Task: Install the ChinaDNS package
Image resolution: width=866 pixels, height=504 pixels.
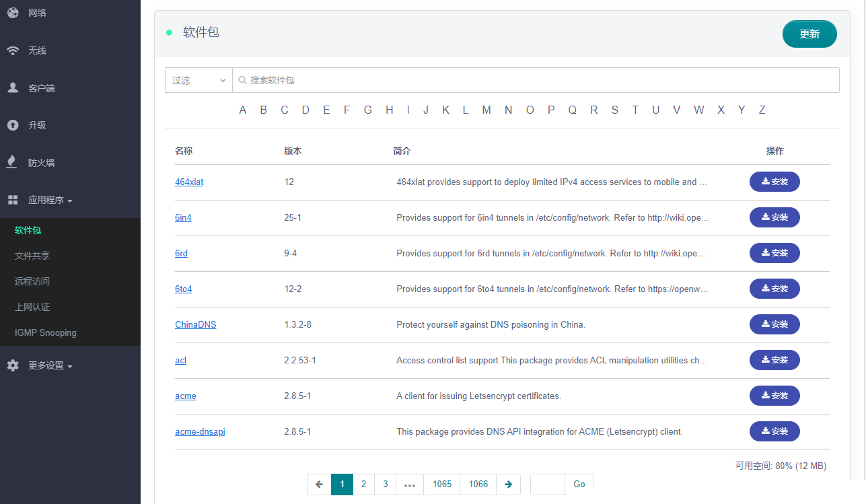Action: [774, 324]
